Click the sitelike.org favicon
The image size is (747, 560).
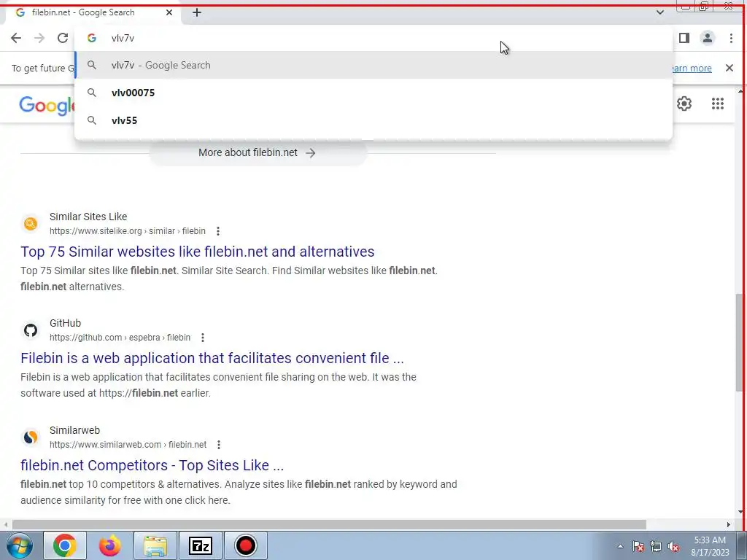pos(31,223)
